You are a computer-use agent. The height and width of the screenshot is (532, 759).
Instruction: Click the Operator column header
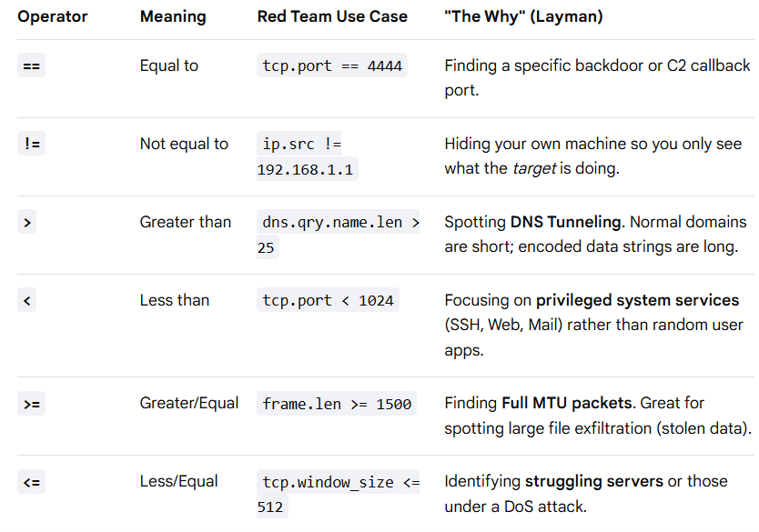coord(52,16)
